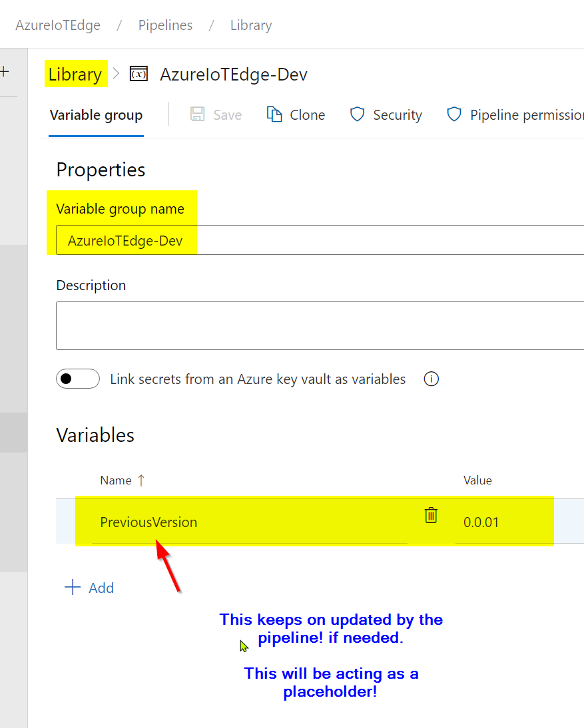The width and height of the screenshot is (584, 728).
Task: Edit the Variable group name field
Action: (x=320, y=240)
